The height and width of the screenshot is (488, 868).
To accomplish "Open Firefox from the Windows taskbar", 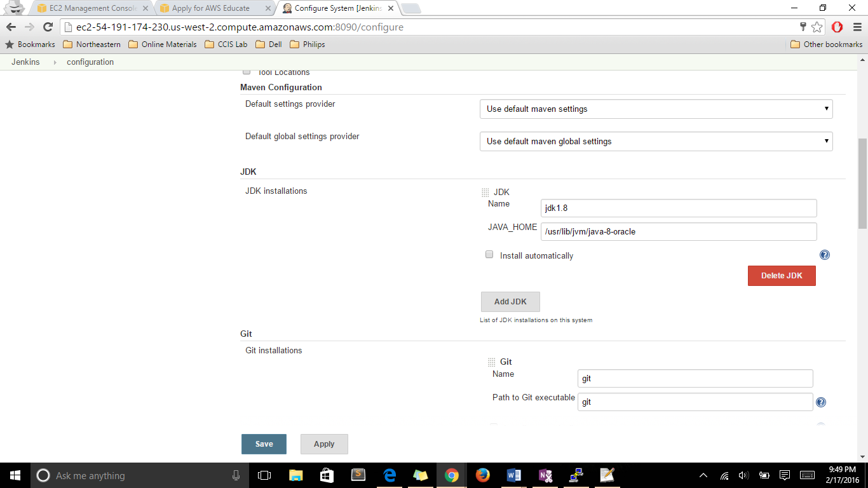I will (482, 475).
